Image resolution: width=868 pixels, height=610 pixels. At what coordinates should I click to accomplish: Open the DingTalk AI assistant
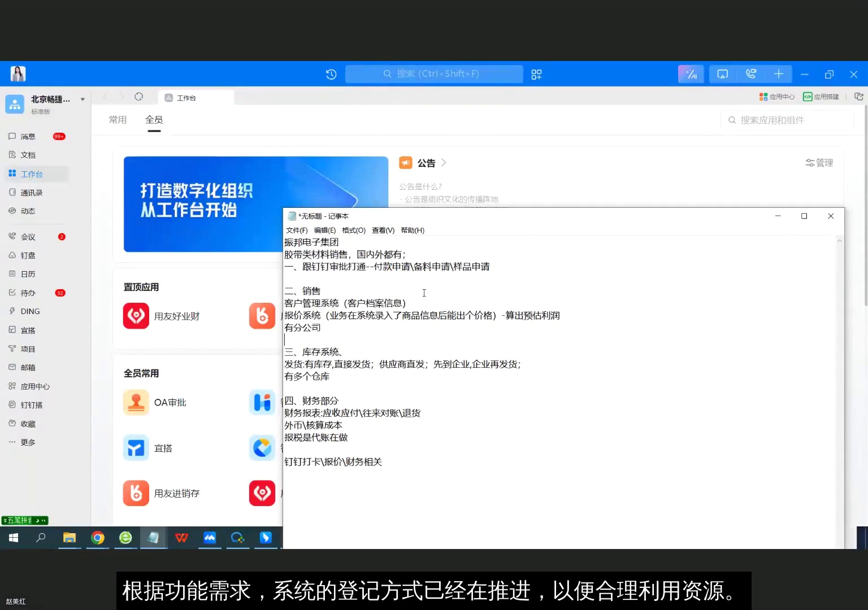[x=691, y=74]
